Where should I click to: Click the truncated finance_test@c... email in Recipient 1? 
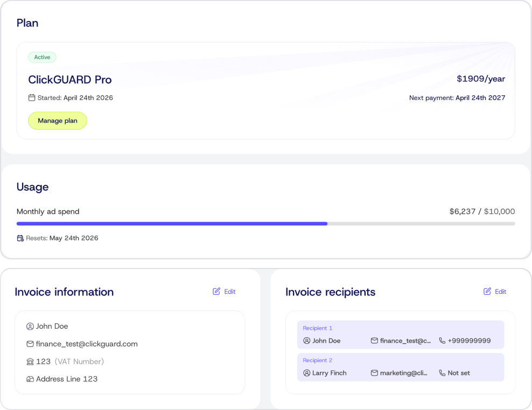(405, 341)
